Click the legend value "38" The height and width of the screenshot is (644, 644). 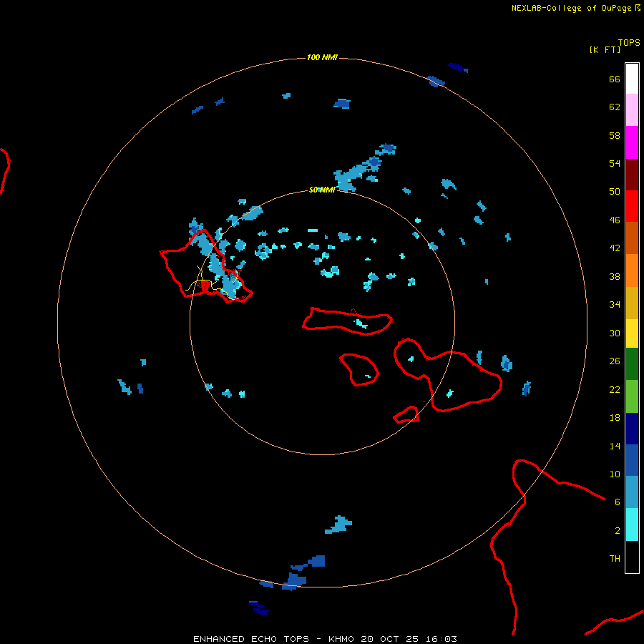pyautogui.click(x=615, y=276)
